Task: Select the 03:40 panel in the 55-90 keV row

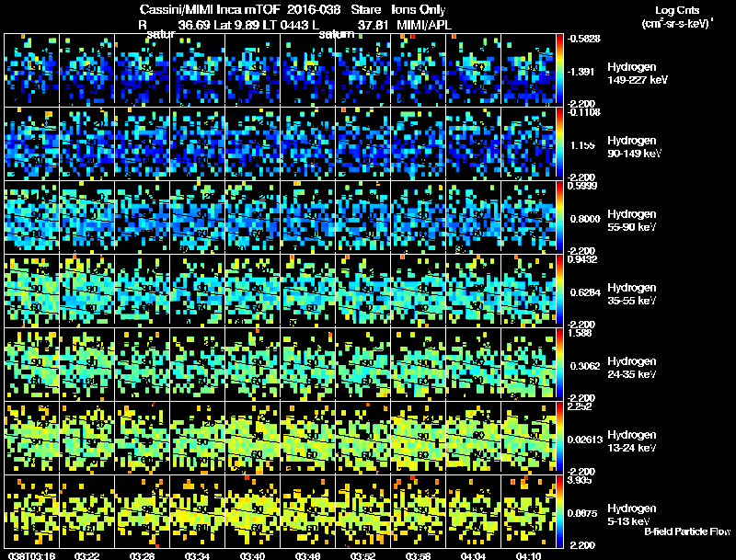Action: [x=252, y=217]
